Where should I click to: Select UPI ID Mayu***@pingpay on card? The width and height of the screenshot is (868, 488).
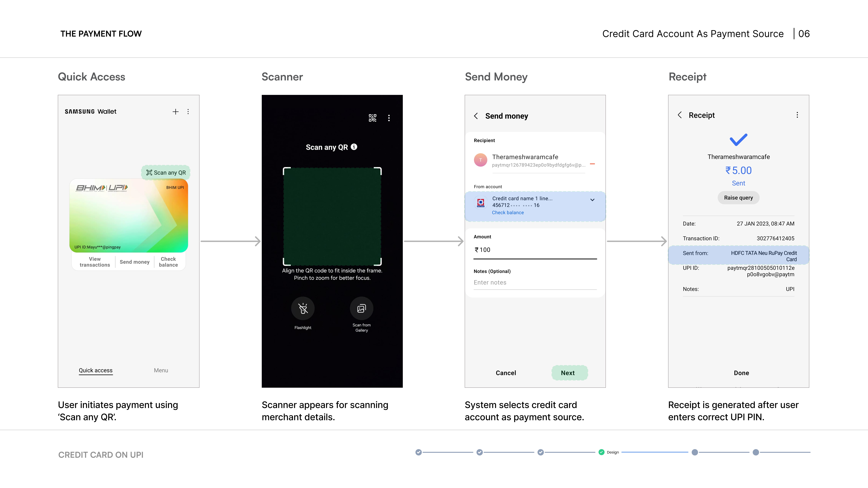pyautogui.click(x=97, y=247)
